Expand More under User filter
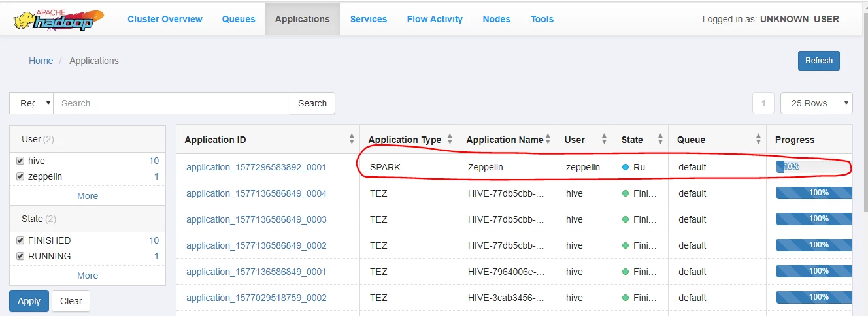This screenshot has width=868, height=316. click(x=88, y=196)
